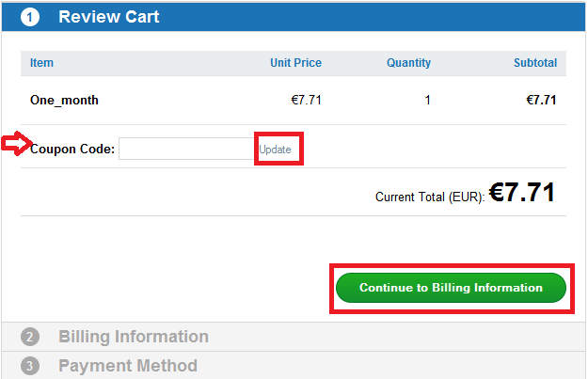Click the Item column header

click(x=42, y=63)
